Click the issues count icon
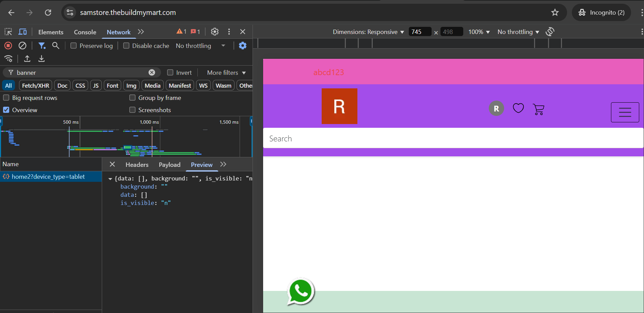 pyautogui.click(x=195, y=32)
